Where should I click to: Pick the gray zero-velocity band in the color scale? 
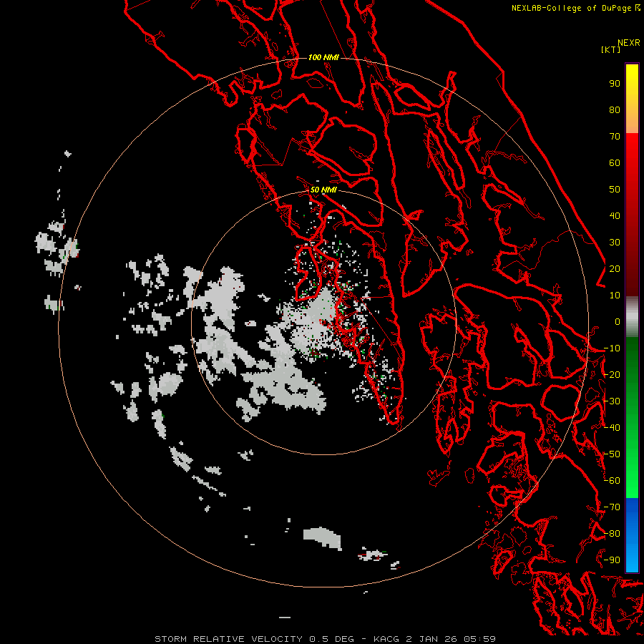(632, 317)
